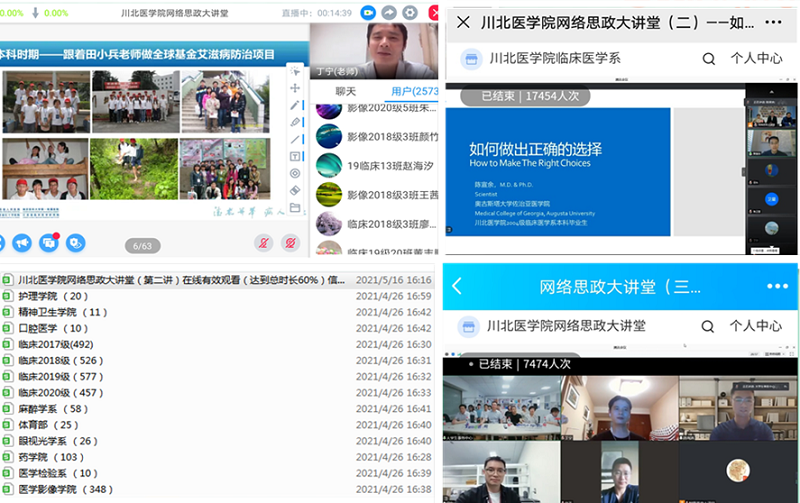
Task: Select the straight line tool
Action: click(295, 139)
